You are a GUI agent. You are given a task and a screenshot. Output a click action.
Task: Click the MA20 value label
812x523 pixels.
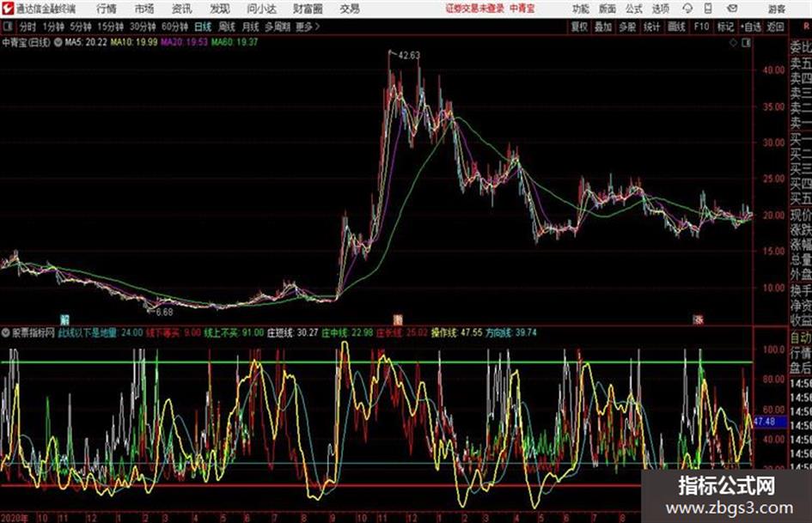tap(184, 42)
